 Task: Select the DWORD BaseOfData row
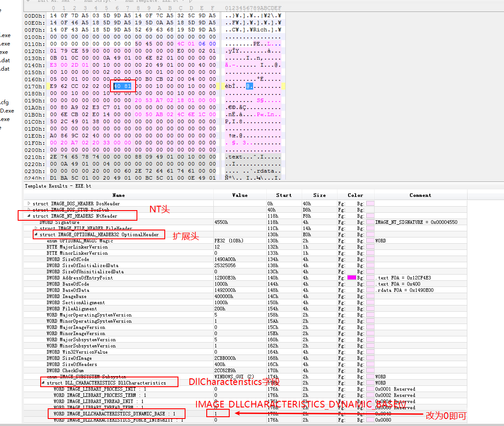point(245,290)
